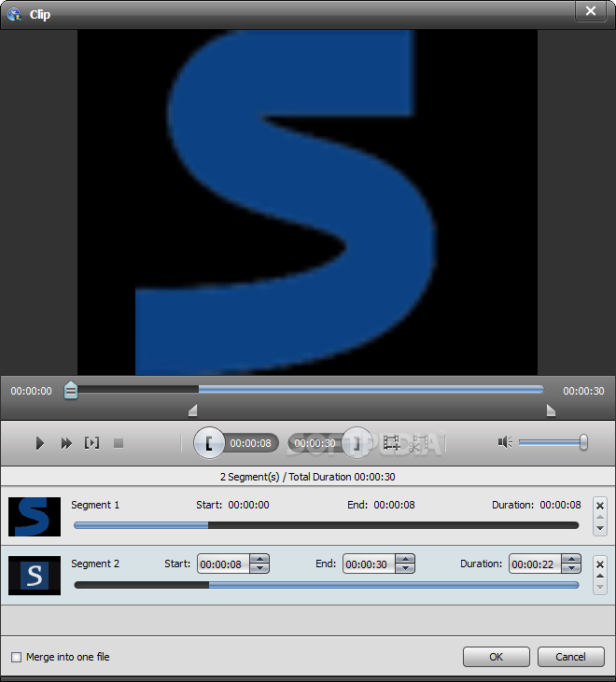Select Segment 1 thumbnail
Image resolution: width=616 pixels, height=682 pixels.
point(35,517)
